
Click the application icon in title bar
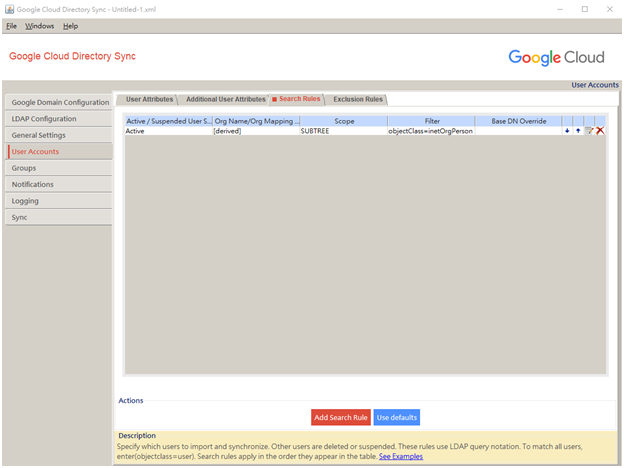[x=9, y=8]
